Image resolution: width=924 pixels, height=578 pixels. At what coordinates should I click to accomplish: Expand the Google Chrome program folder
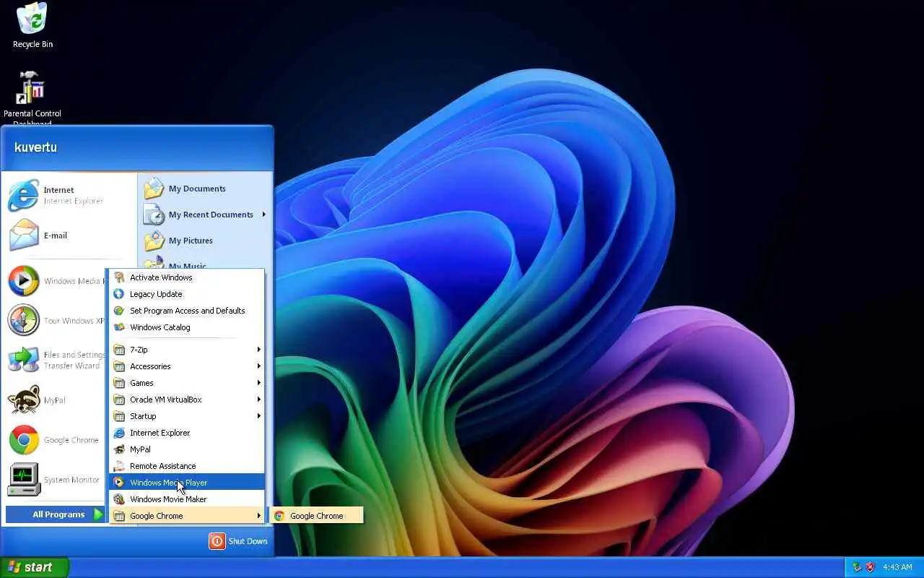tap(187, 516)
